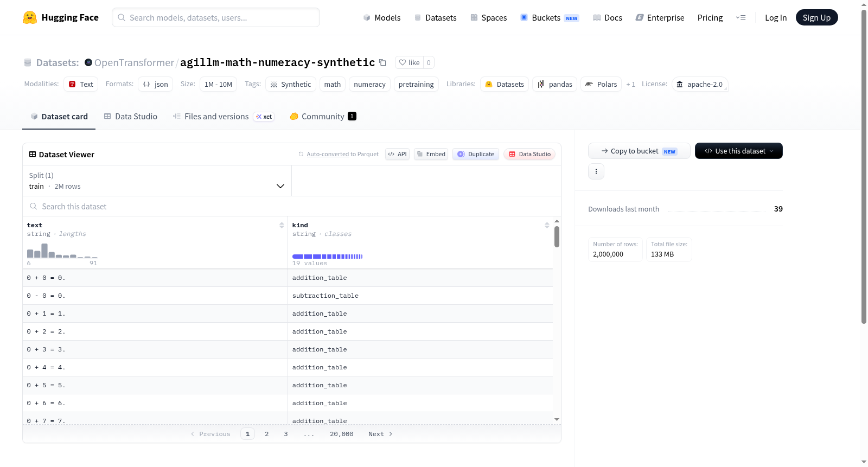Filter by the Text modality tag
The width and height of the screenshot is (868, 467).
[x=81, y=84]
